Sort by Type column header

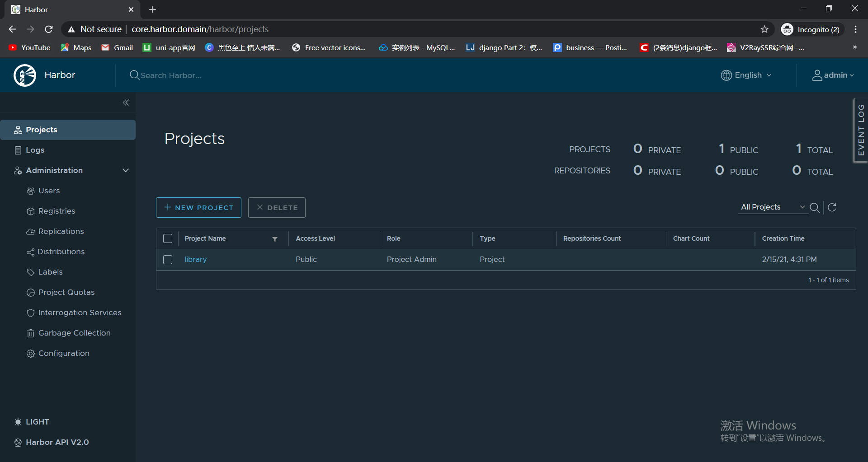(x=487, y=238)
